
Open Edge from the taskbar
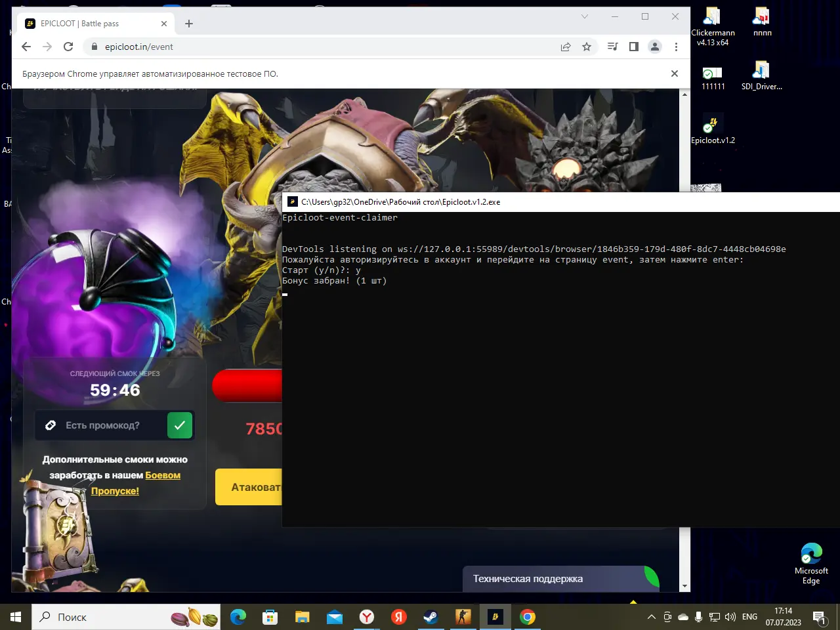(x=238, y=617)
